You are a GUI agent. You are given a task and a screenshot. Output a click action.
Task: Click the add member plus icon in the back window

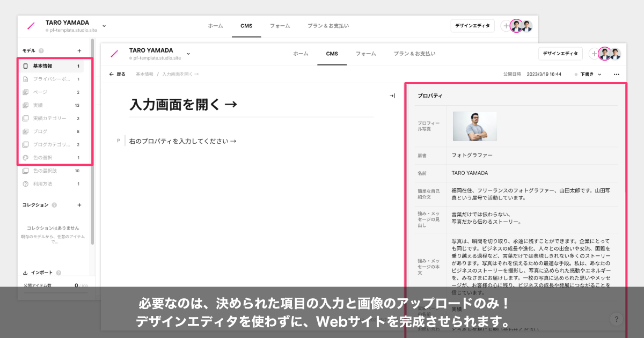506,26
